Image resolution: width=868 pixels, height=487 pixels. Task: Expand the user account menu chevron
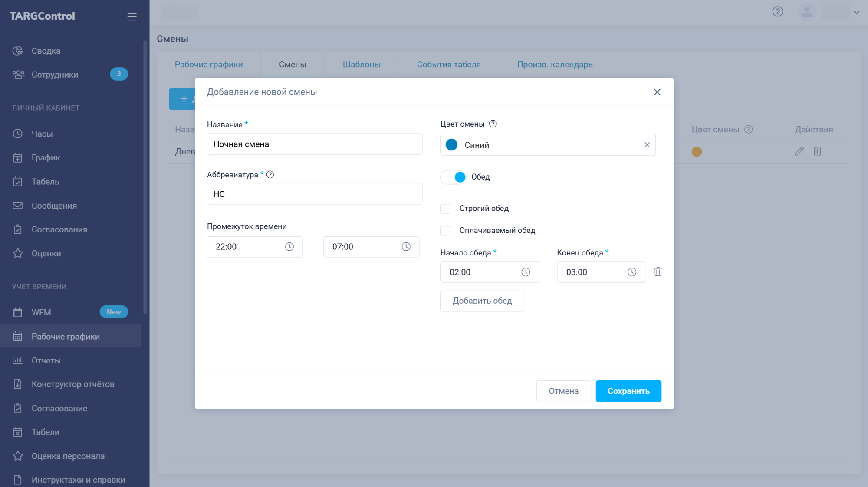[856, 12]
